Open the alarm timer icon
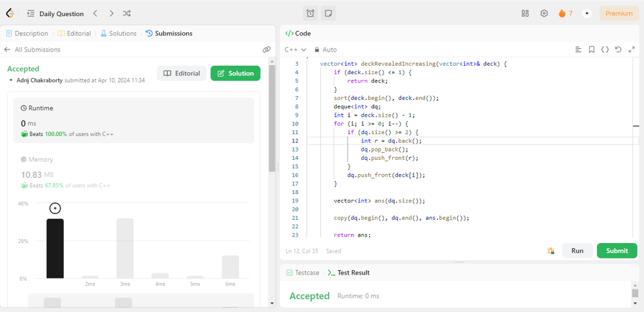The height and width of the screenshot is (312, 644). (310, 14)
